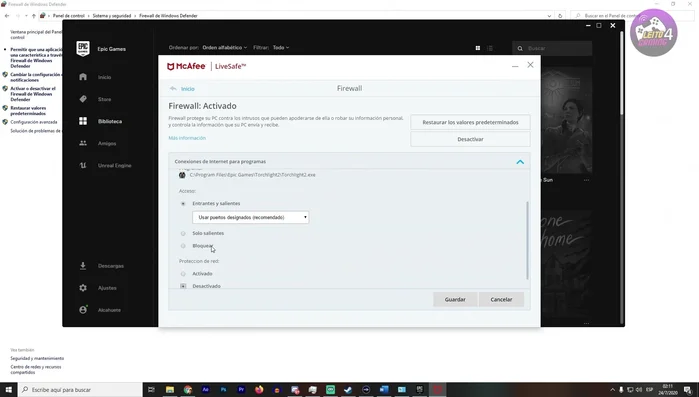Open the notification center icon
The width and height of the screenshot is (699, 397).
tap(688, 390)
